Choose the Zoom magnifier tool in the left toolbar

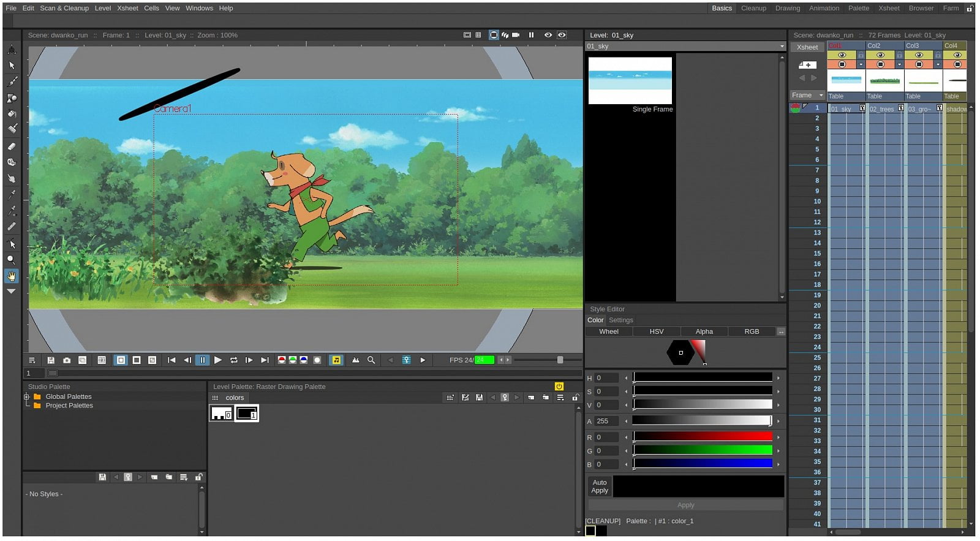(12, 260)
